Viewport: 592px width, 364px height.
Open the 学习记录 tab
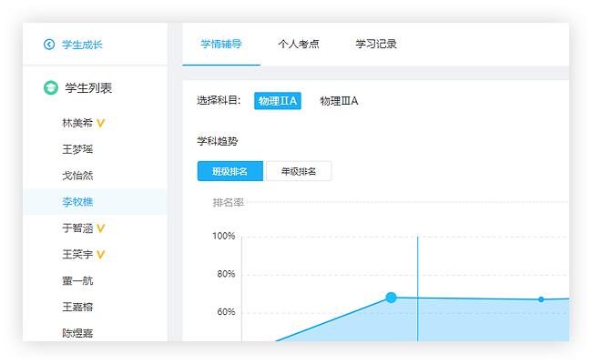(376, 45)
